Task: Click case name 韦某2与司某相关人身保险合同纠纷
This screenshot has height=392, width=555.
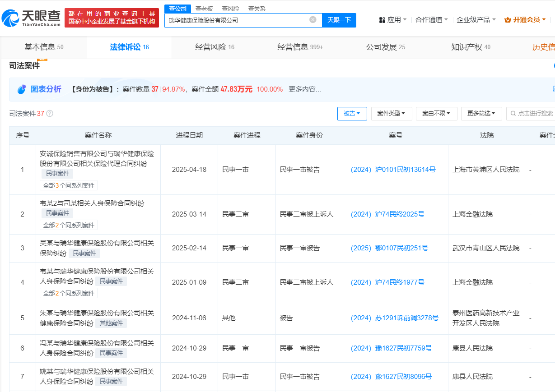Action: click(x=92, y=203)
